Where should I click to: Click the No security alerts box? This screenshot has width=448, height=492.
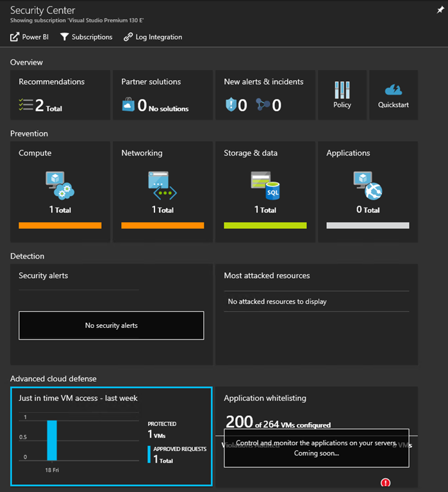click(x=112, y=325)
